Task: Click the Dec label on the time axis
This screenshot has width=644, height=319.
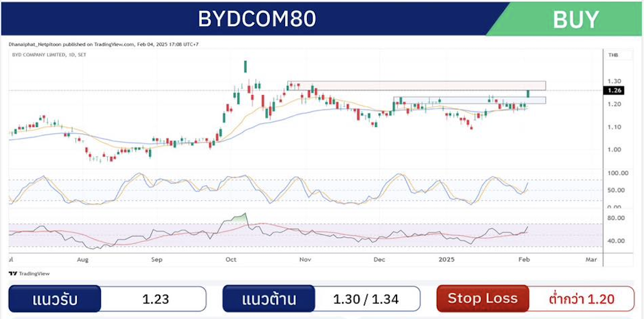Action: pos(378,260)
